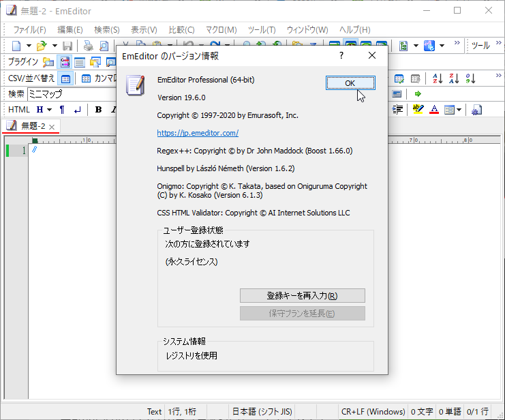Screen dimensions: 505x420
Task: Click the blue lines icon beside the green arrow
Action: tap(397, 94)
